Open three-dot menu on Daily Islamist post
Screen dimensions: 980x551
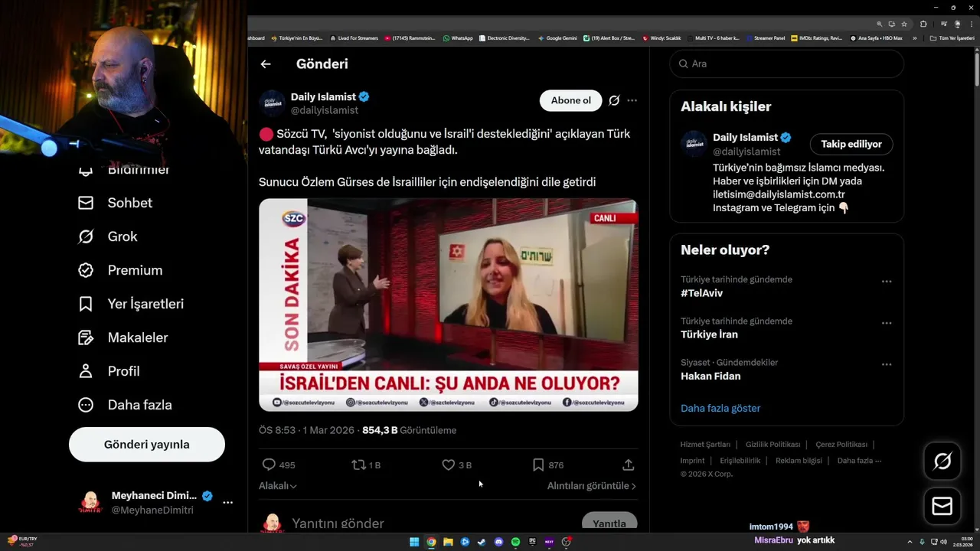[632, 100]
